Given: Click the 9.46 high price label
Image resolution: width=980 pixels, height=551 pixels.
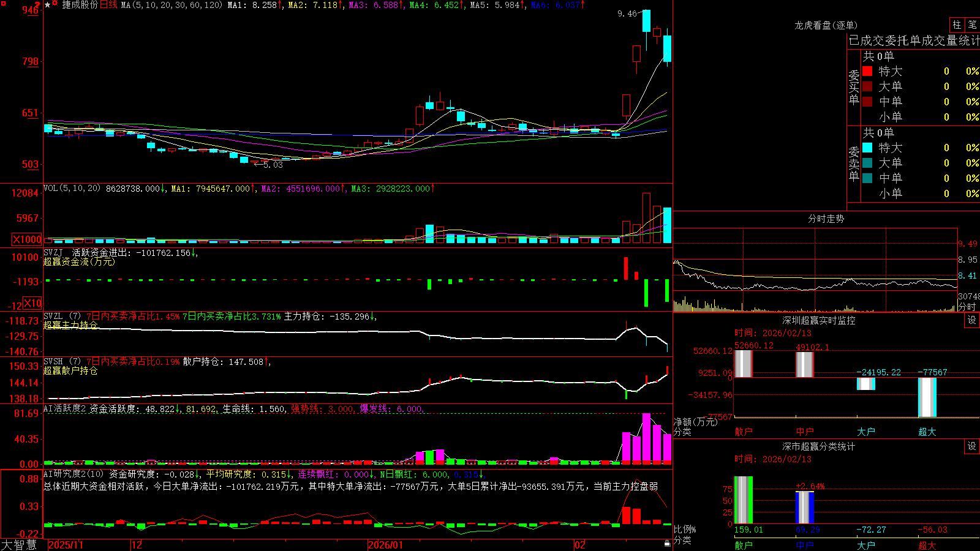Looking at the screenshot, I should pos(627,13).
